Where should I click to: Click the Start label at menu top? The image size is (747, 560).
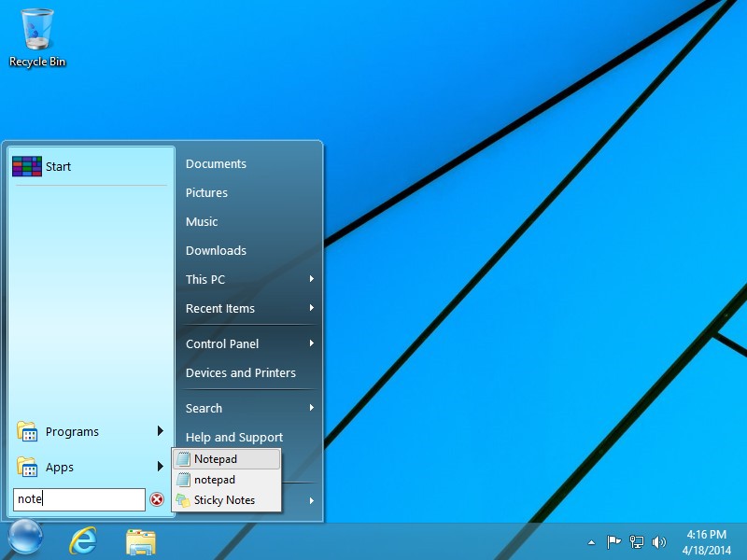click(x=58, y=167)
